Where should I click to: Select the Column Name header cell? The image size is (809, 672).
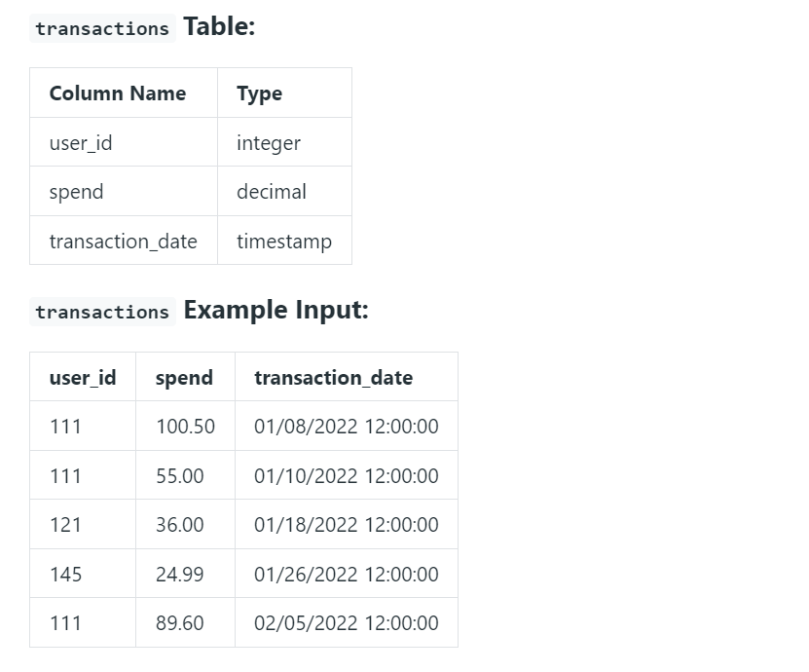tap(117, 93)
